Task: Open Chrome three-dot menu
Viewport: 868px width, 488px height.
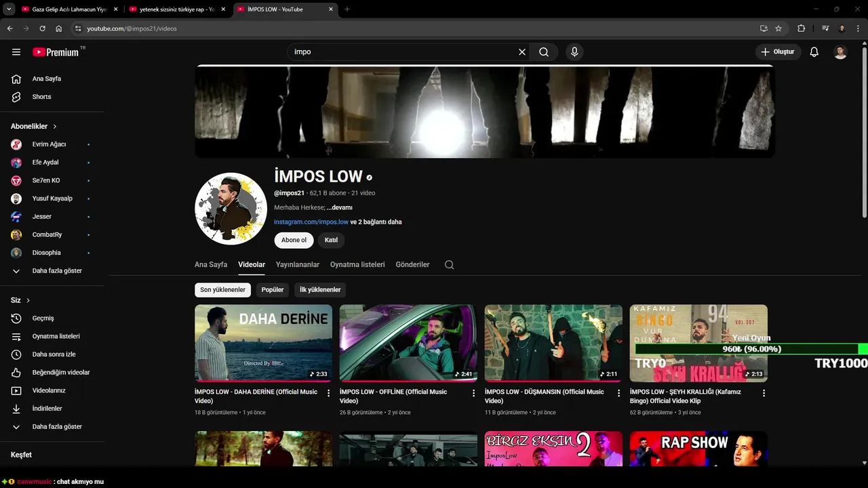Action: point(858,28)
